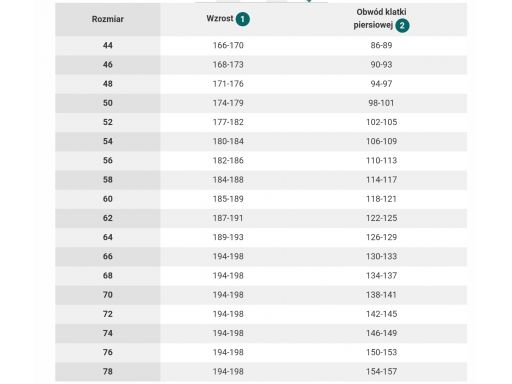Click the 106-109 chest measurement cell
Image resolution: width=512 pixels, height=384 pixels.
[382, 141]
